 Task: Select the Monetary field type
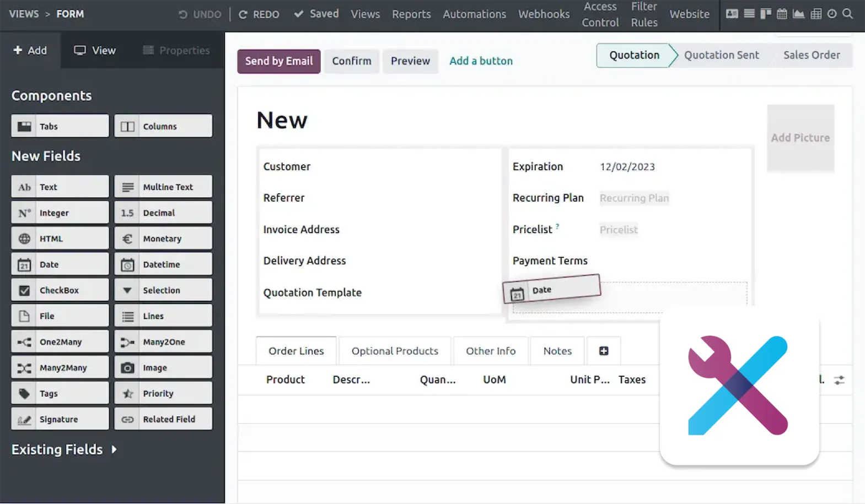[x=163, y=239]
